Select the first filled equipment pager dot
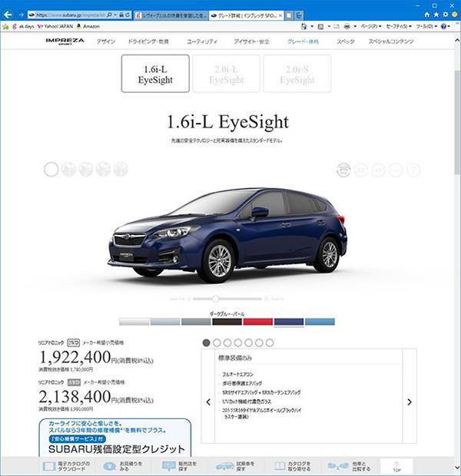Image resolution: width=461 pixels, height=476 pixels. (x=207, y=342)
